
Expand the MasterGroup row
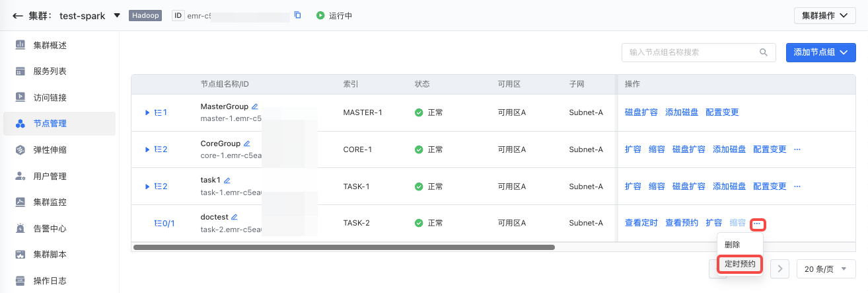tap(148, 112)
